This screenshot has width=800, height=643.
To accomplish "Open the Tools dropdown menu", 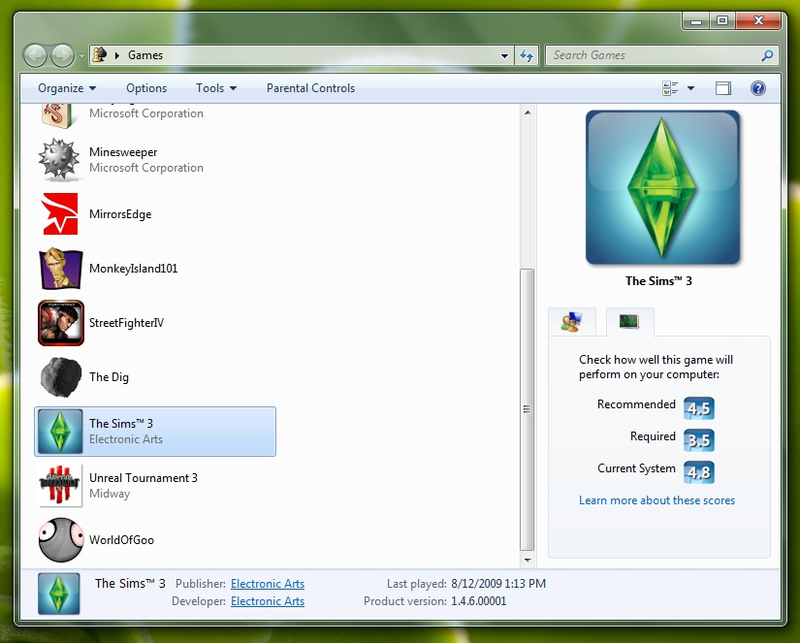I will click(216, 88).
